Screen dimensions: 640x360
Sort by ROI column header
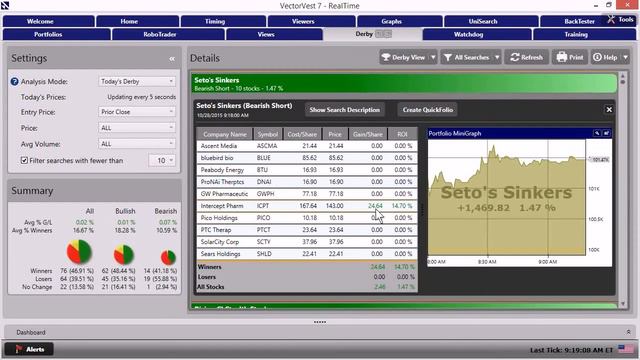[402, 134]
